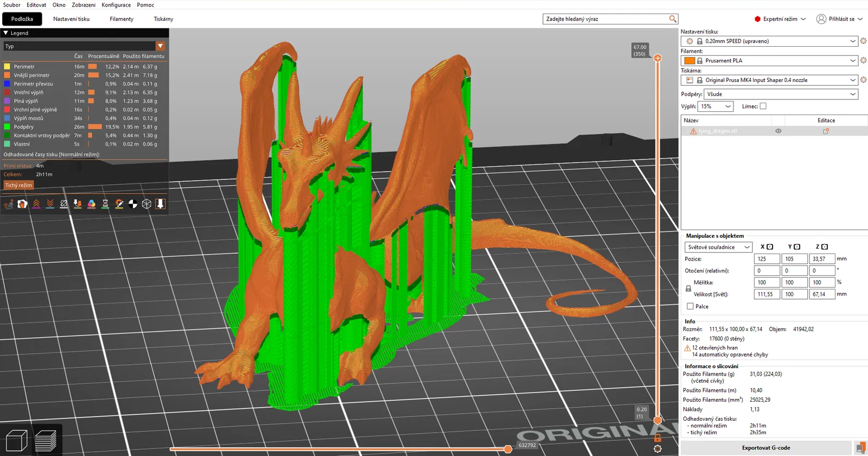Toggle the color changes icon in legend
This screenshot has height=456, width=868.
tap(92, 204)
